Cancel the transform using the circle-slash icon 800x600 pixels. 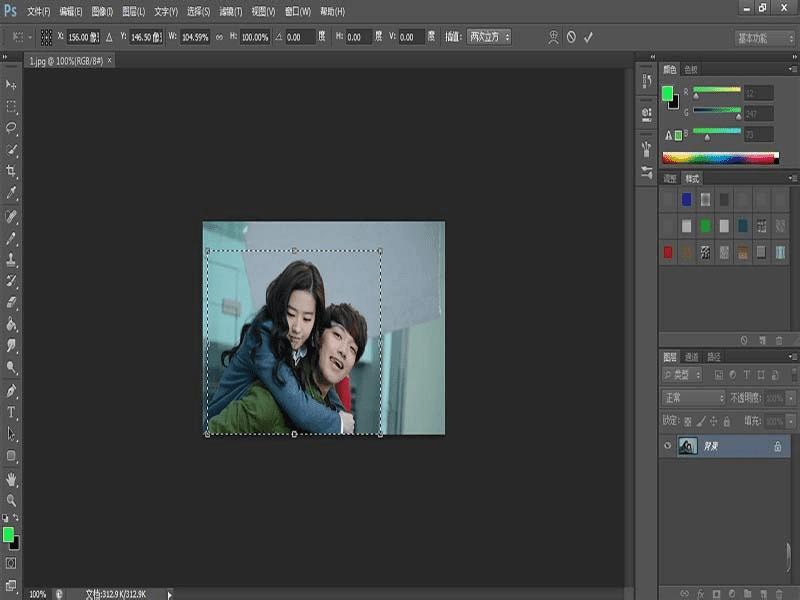coord(571,37)
